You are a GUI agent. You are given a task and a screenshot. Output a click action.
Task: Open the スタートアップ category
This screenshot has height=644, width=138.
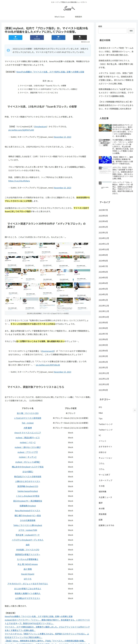105,481
